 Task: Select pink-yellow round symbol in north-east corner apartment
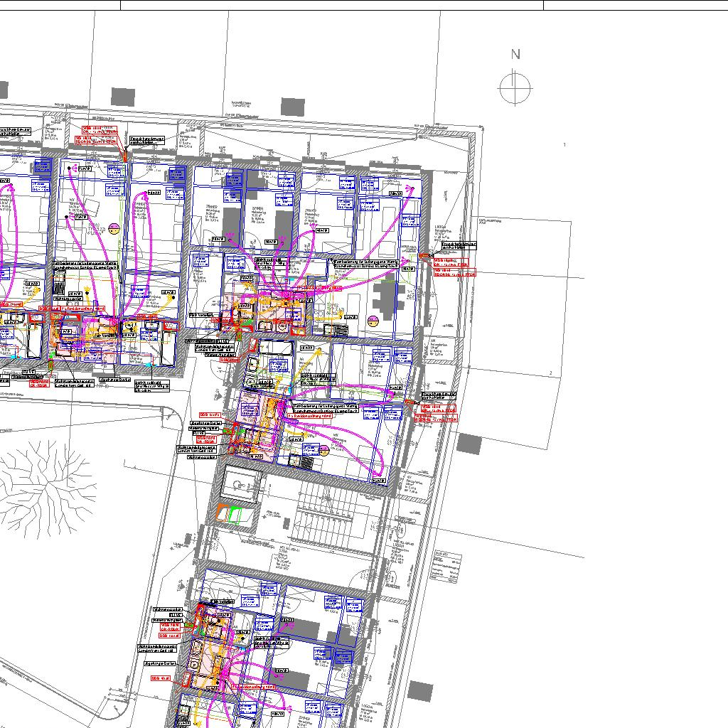pyautogui.click(x=373, y=321)
